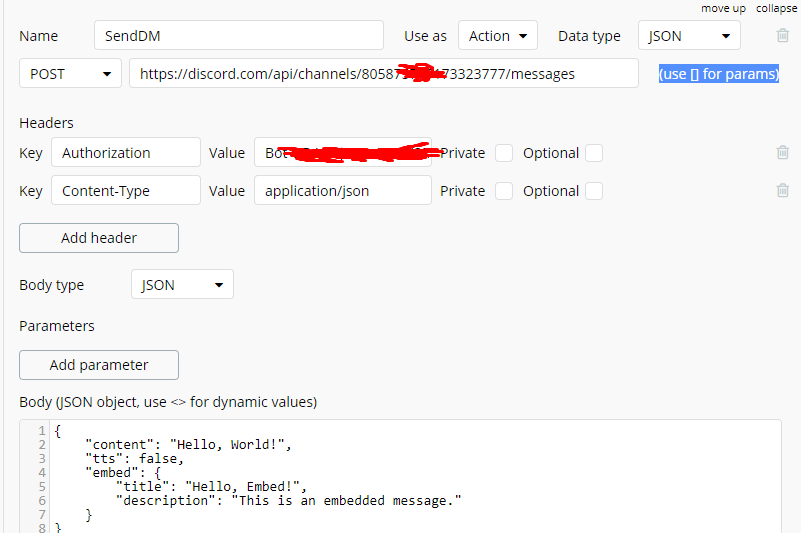Click the application/json value field

pyautogui.click(x=343, y=190)
